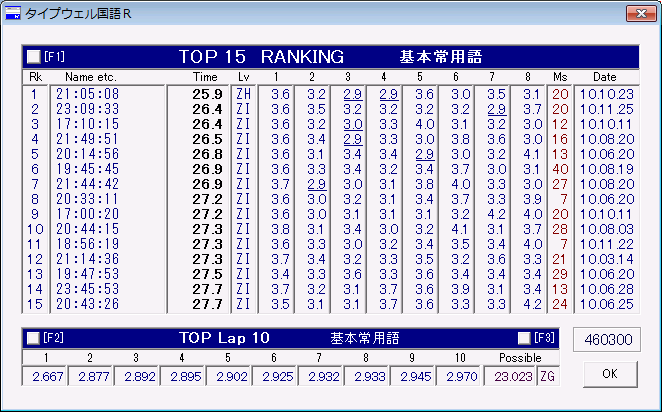Click the time value 27.5
This screenshot has height=412, width=662.
tap(207, 274)
